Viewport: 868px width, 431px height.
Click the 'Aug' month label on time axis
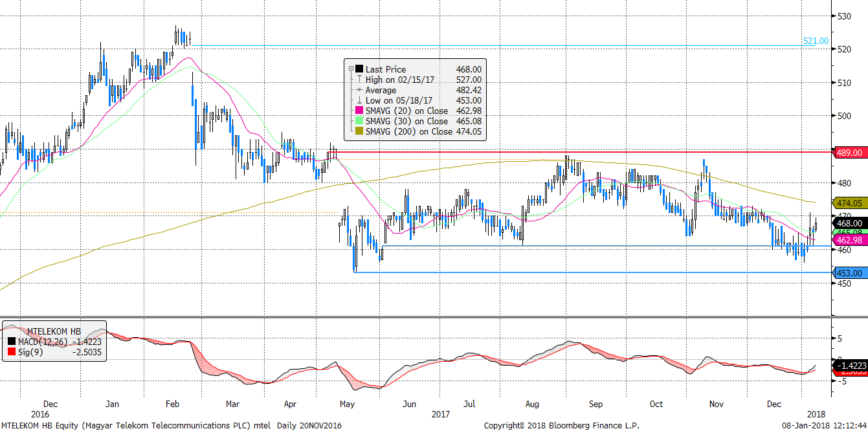click(532, 404)
